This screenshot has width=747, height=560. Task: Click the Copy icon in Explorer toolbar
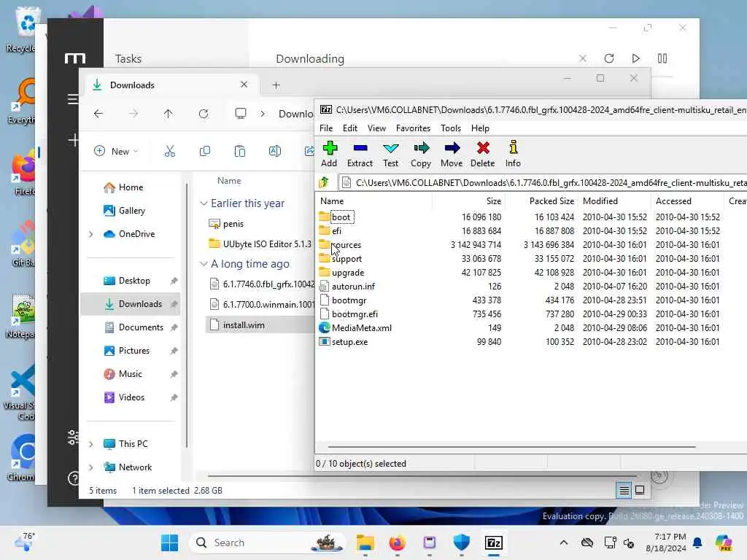[x=205, y=151]
